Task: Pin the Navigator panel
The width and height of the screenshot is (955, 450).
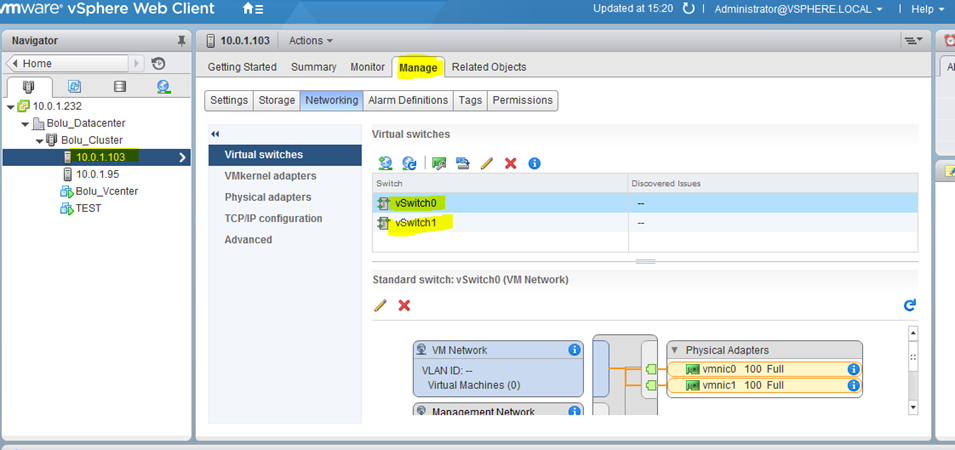Action: [x=181, y=41]
